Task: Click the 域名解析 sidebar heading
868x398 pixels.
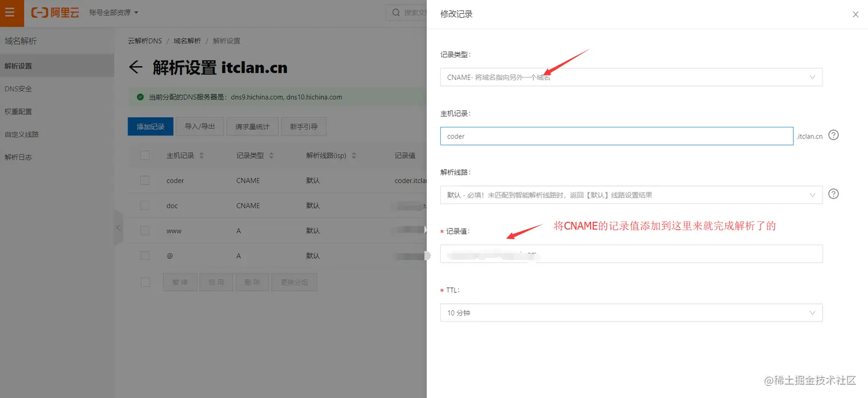Action: pos(21,41)
